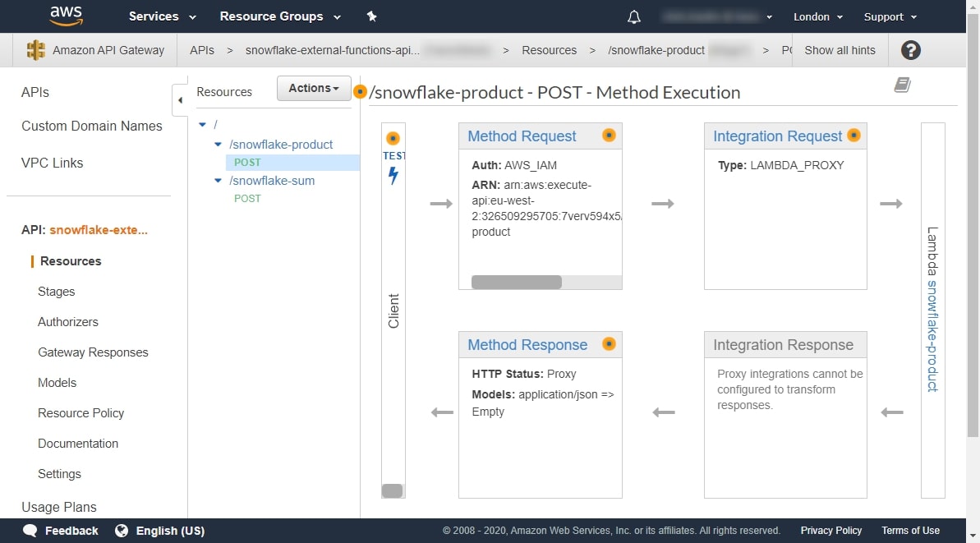Click the Method Request hint dot
980x543 pixels.
click(x=609, y=135)
